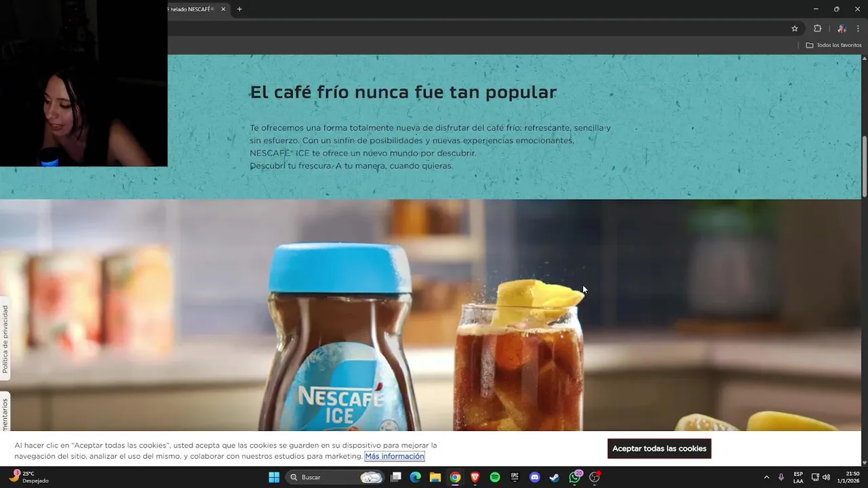Screen dimensions: 868x488
Task: Open the volume tray icon
Action: [x=826, y=477]
